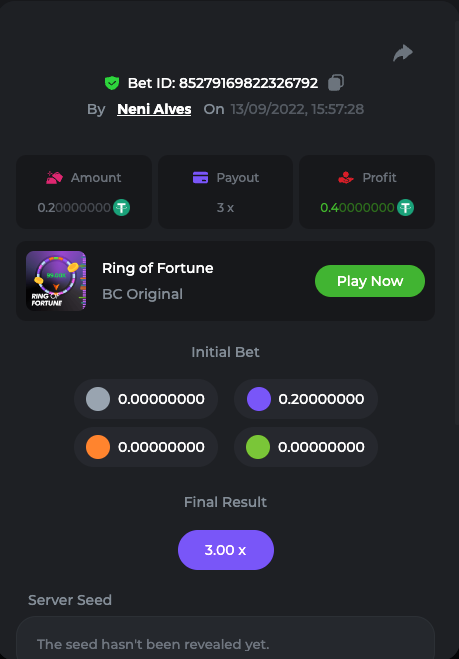The width and height of the screenshot is (459, 659).
Task: Click the gray color bet circle
Action: (98, 399)
